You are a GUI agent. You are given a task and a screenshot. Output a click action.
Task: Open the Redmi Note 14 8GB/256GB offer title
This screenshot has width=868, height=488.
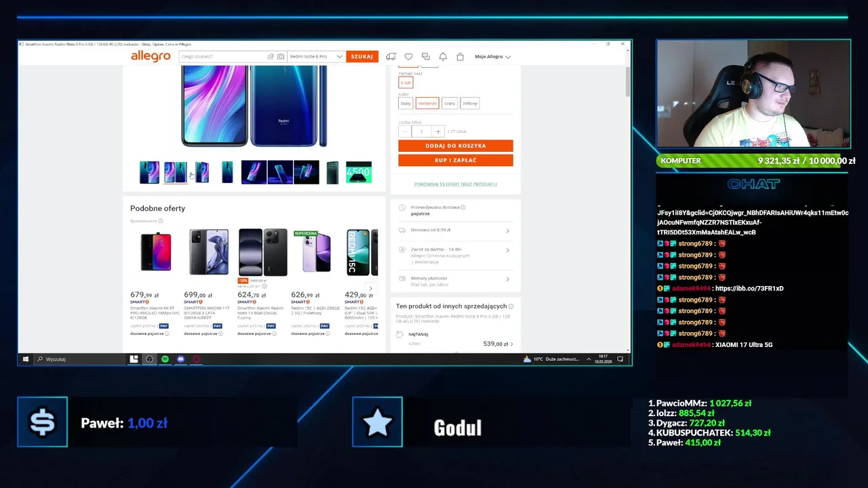point(260,312)
